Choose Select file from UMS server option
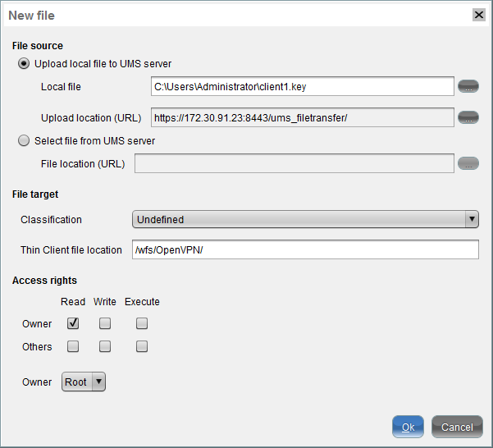The width and height of the screenshot is (493, 448). (x=24, y=140)
